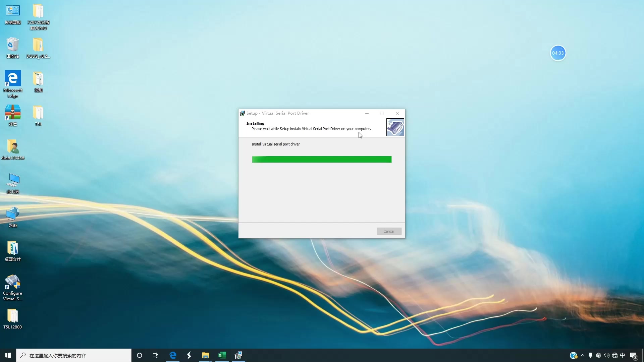The height and width of the screenshot is (362, 644).
Task: Open the volume control in tray
Action: pos(606,355)
